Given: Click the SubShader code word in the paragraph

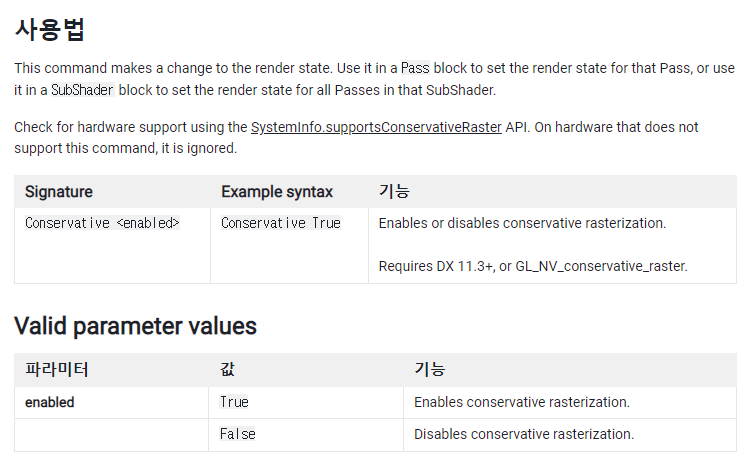Looking at the screenshot, I should tap(80, 90).
